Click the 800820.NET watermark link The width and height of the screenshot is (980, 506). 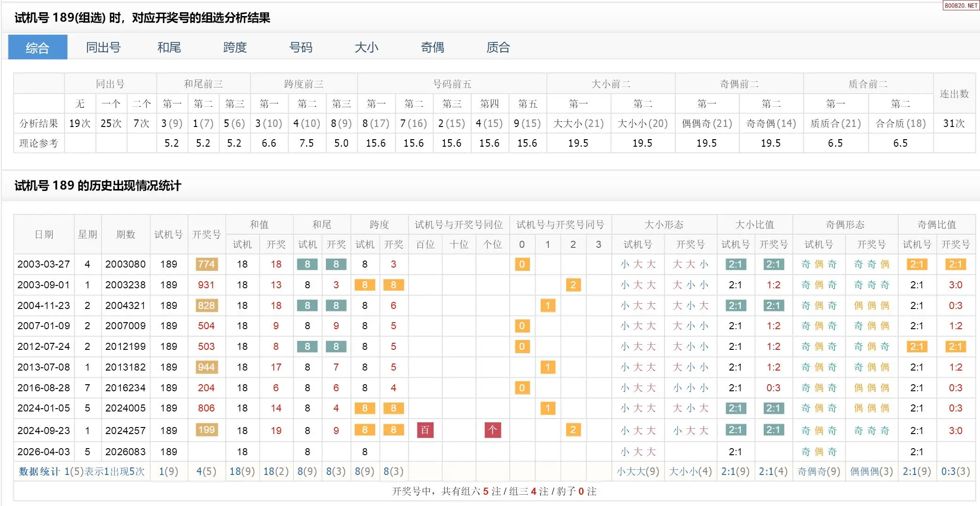pos(961,5)
